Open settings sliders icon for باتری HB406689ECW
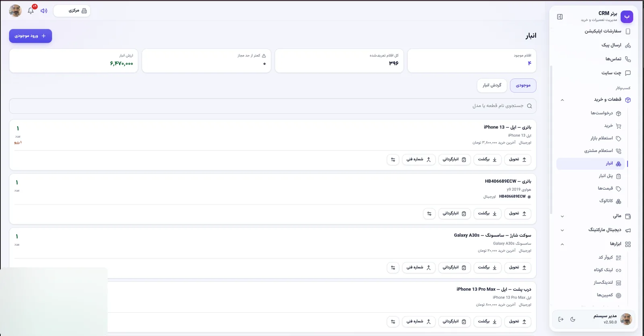This screenshot has height=336, width=644. 429,213
